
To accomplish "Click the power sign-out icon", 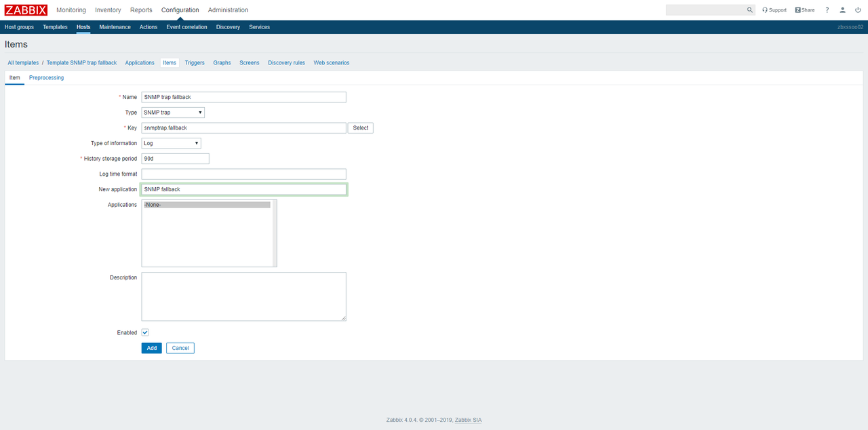I will 858,10.
